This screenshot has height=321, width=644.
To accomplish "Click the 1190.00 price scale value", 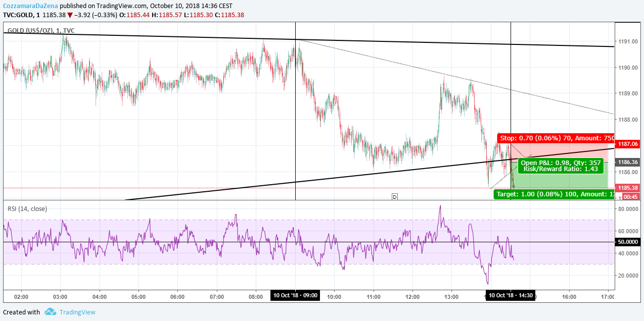I will 627,68.
